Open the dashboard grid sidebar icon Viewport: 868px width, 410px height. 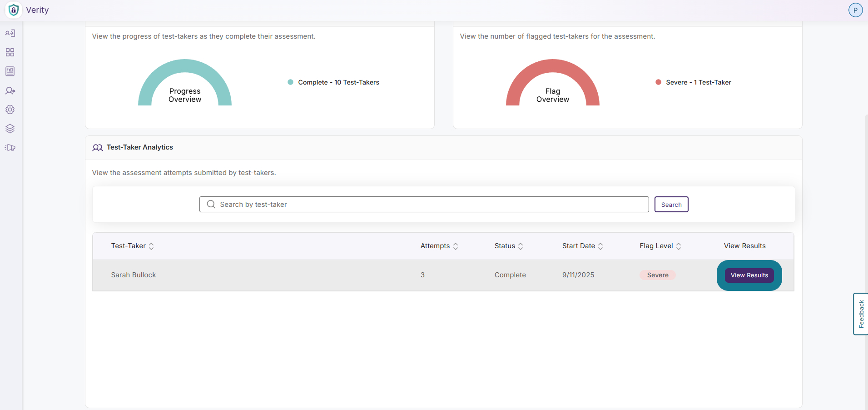click(x=10, y=52)
